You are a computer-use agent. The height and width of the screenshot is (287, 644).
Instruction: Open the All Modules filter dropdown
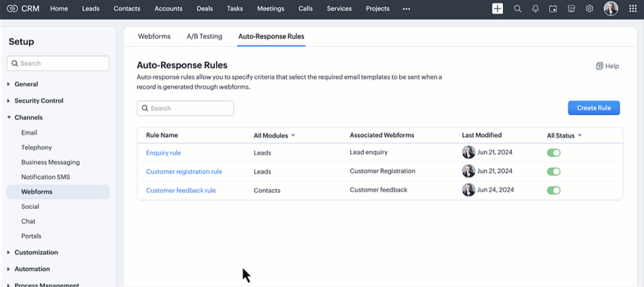[274, 136]
